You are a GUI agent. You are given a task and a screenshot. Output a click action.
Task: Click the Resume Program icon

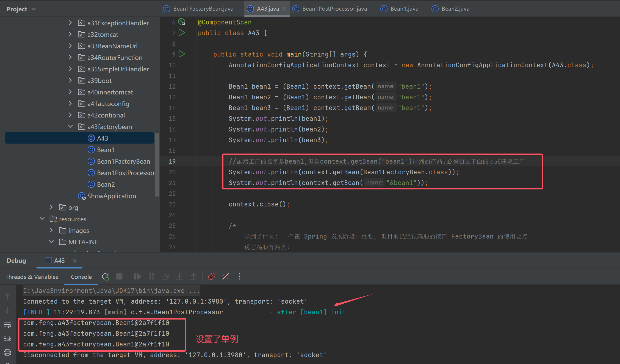(x=137, y=276)
